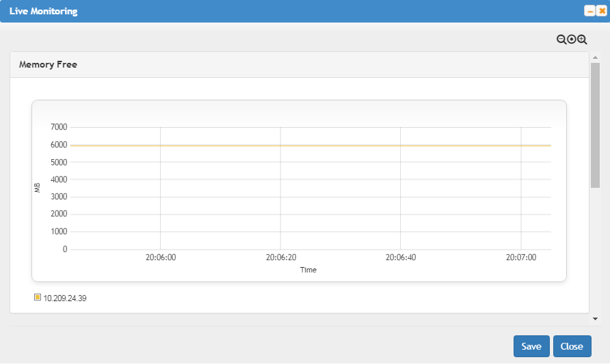
Task: Select the 20:07:00 time axis label
Action: pos(521,258)
